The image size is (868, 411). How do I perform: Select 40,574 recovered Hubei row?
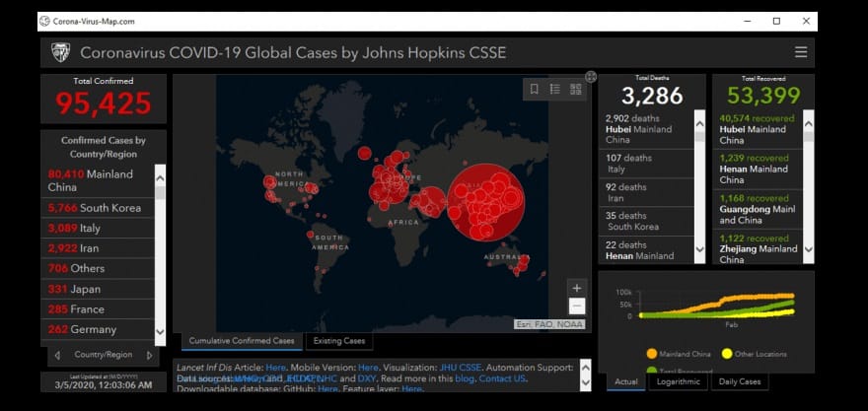tap(758, 129)
